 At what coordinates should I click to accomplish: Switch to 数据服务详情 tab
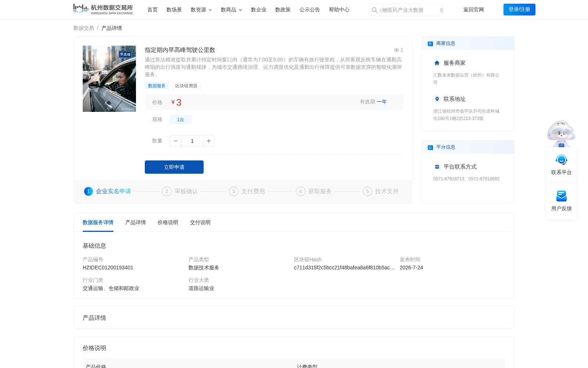[x=98, y=222]
